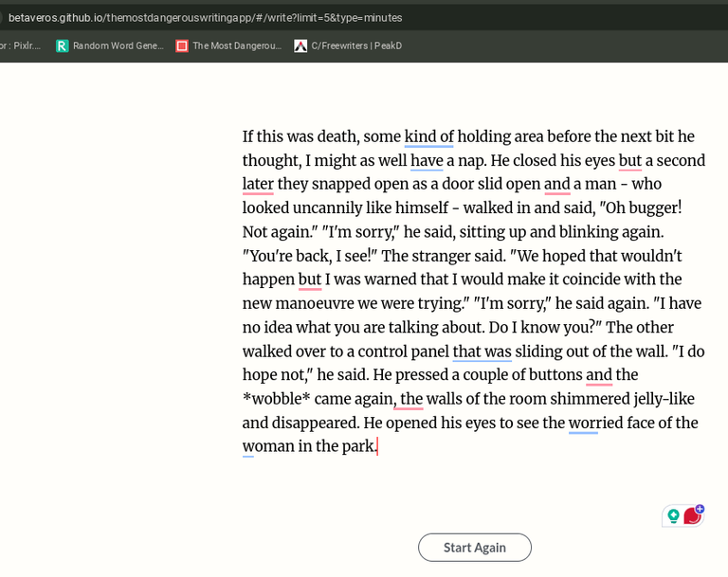Open The Most Dangerous bookmark
Screen dimensions: 728x577
click(x=228, y=45)
